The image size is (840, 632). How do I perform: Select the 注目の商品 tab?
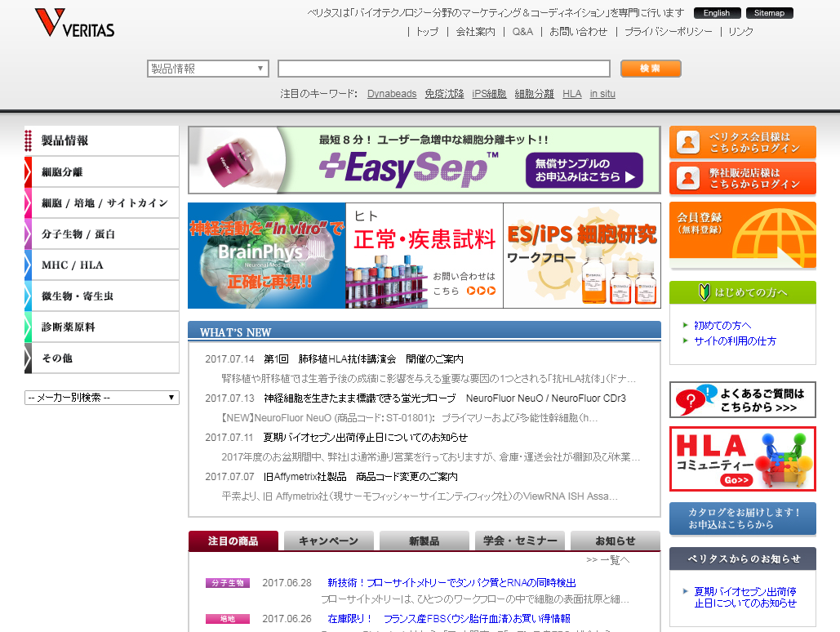233,541
